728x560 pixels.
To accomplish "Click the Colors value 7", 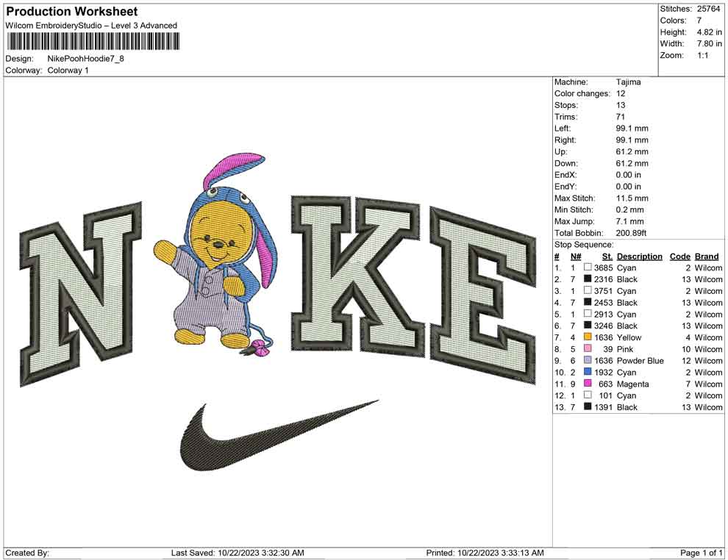I will point(699,21).
